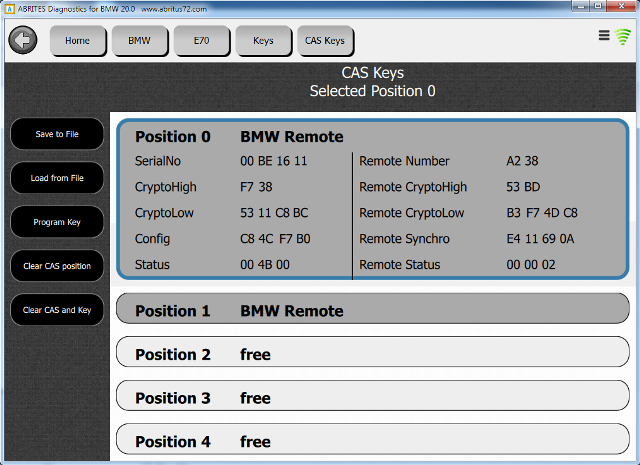Viewport: 640px width, 465px height.
Task: Click Remote Status value 00 00 02
Action: coord(531,265)
